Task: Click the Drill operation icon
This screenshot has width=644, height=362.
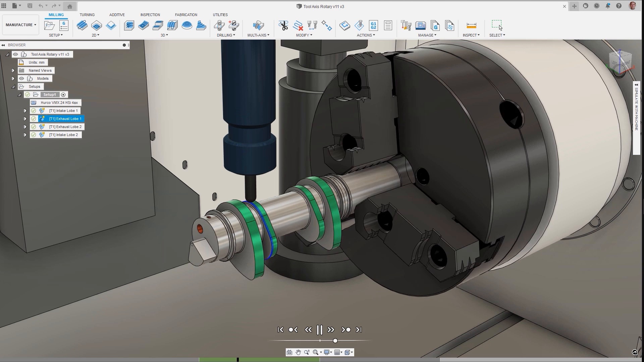Action: (x=219, y=25)
